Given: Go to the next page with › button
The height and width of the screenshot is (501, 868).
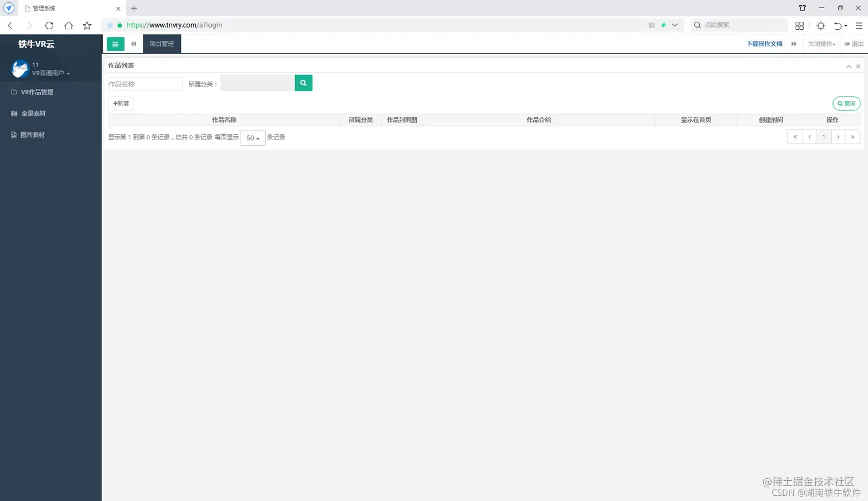Looking at the screenshot, I should [838, 137].
